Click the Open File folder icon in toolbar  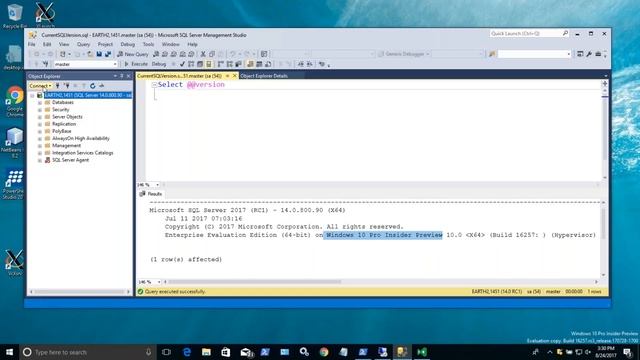(x=90, y=54)
